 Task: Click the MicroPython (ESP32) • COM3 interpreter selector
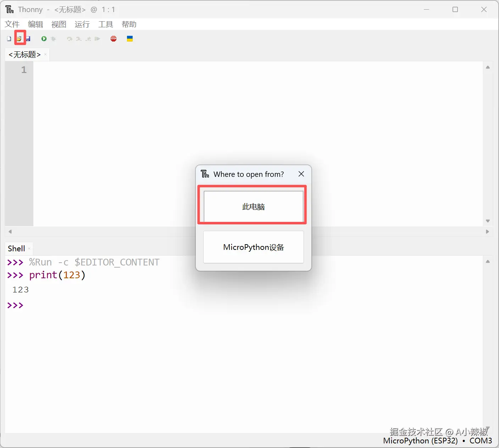pyautogui.click(x=437, y=441)
